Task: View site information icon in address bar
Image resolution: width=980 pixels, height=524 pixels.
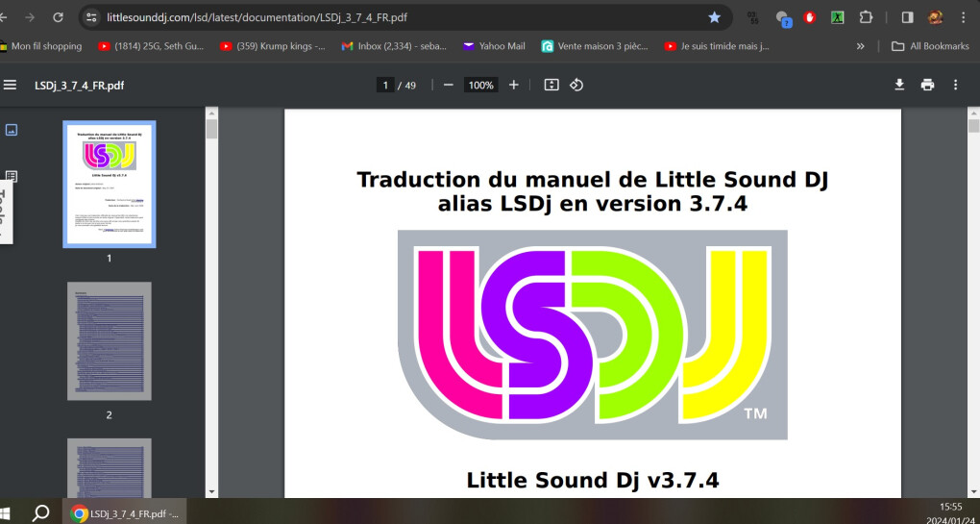Action: pyautogui.click(x=92, y=17)
